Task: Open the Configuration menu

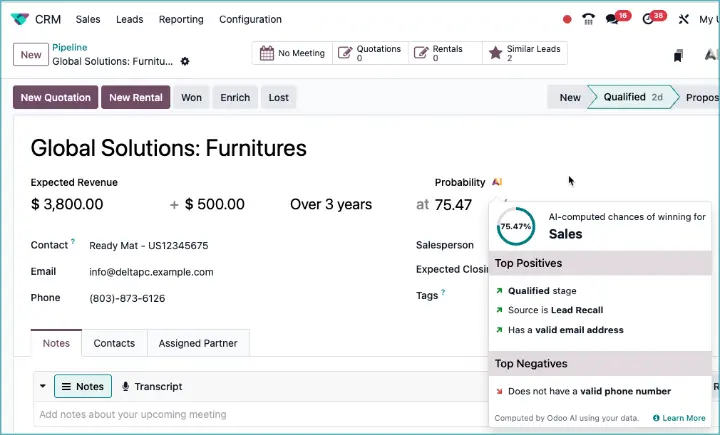Action: click(250, 19)
